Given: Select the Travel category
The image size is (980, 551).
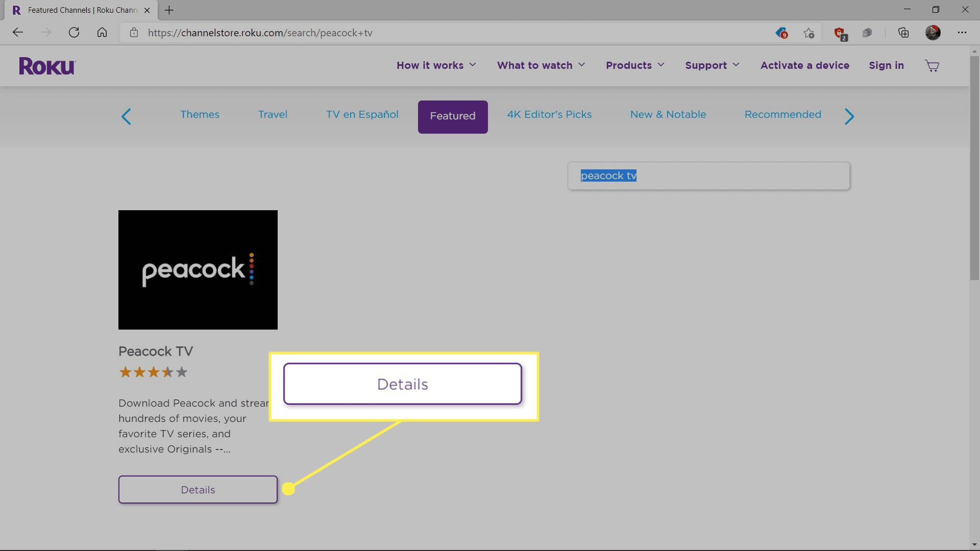Looking at the screenshot, I should tap(273, 114).
